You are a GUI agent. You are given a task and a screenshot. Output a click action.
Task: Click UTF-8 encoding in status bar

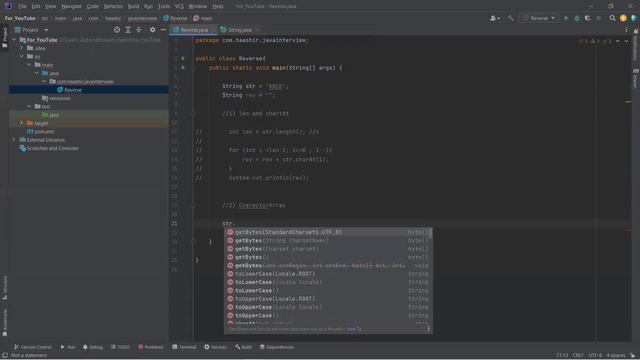595,356
